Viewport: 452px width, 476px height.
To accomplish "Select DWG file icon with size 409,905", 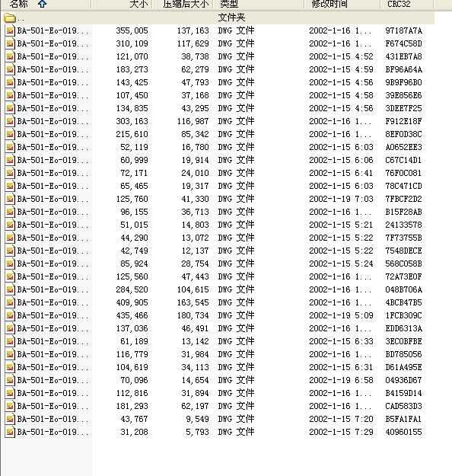I will (x=10, y=302).
